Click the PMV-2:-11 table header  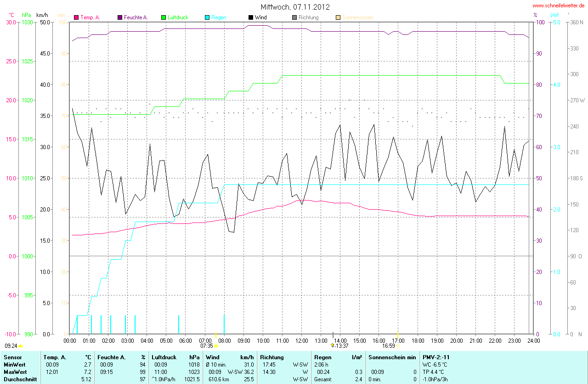436,357
